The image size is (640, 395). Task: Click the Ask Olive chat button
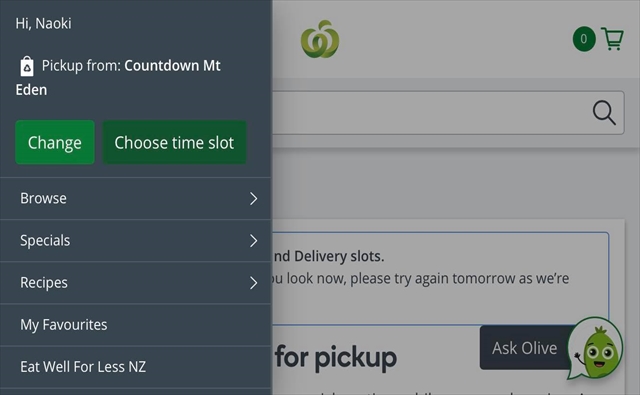coord(524,348)
